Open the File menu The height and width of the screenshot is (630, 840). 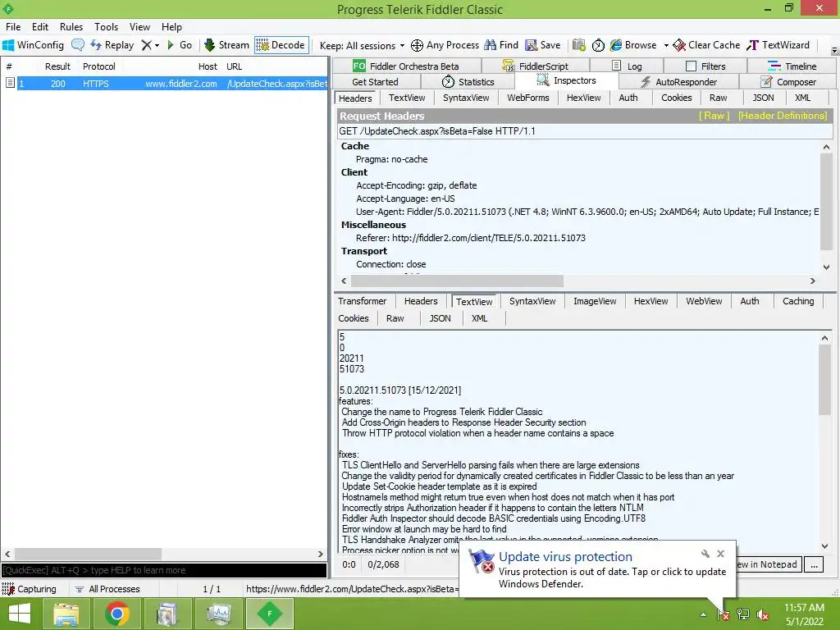click(13, 27)
